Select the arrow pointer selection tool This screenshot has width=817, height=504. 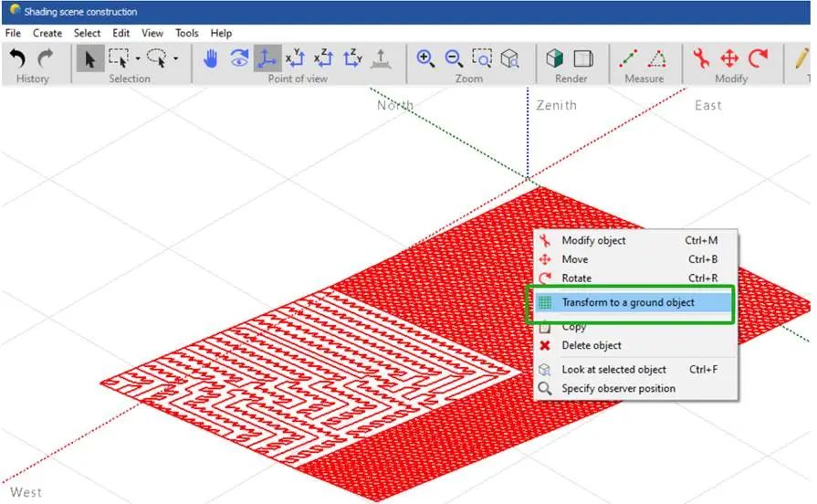(x=89, y=58)
